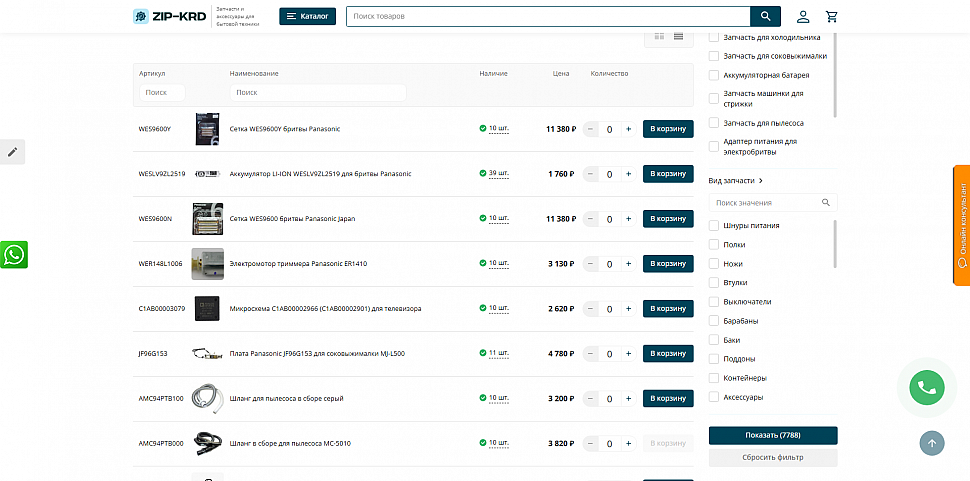This screenshot has width=970, height=481.
Task: Click the green phone call button
Action: click(x=927, y=388)
